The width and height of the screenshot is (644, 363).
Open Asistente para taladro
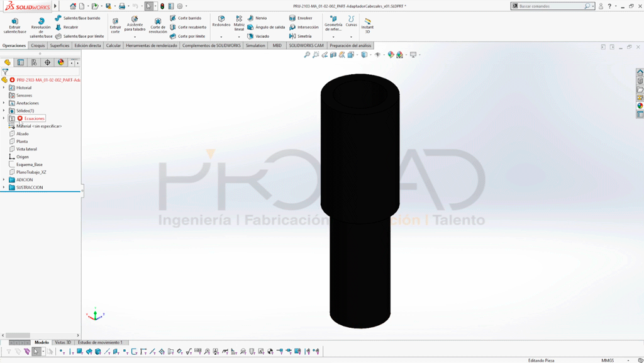(135, 25)
